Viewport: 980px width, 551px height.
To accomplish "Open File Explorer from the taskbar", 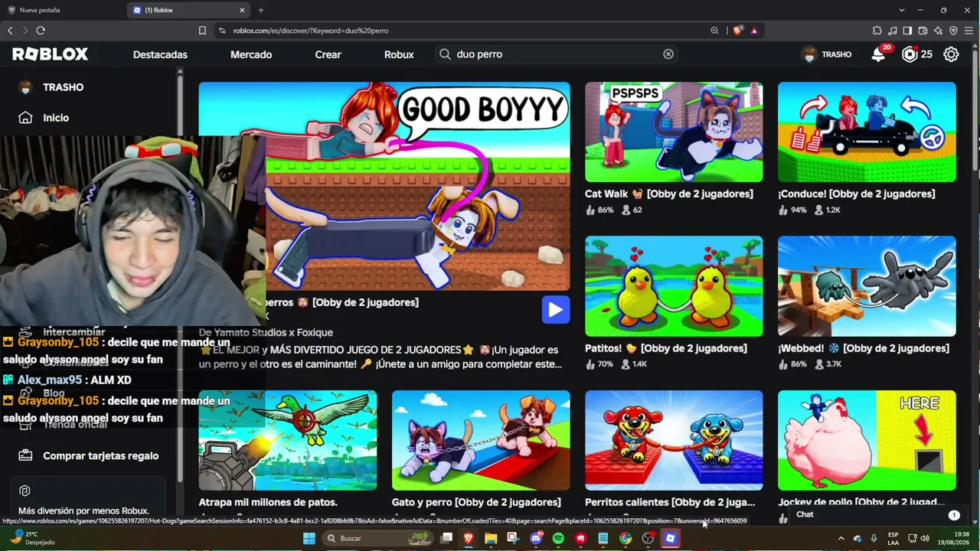I will click(x=491, y=538).
